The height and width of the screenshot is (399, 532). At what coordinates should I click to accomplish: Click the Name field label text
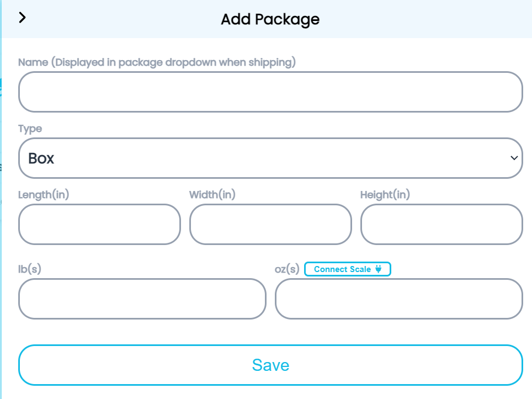pos(157,62)
